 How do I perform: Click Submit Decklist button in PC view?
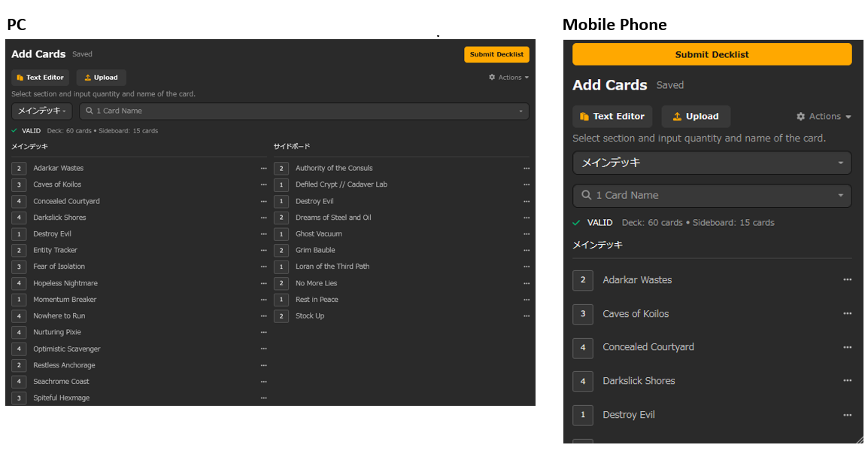pos(496,54)
